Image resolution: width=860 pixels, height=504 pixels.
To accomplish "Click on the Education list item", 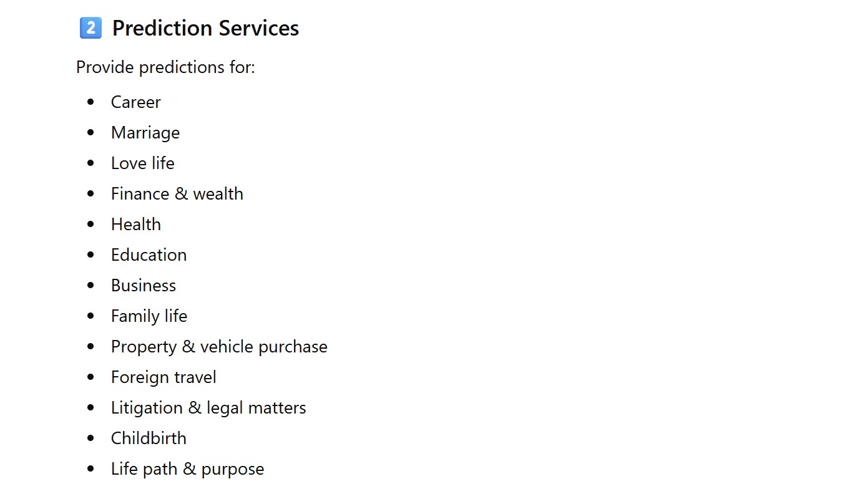I will point(149,255).
